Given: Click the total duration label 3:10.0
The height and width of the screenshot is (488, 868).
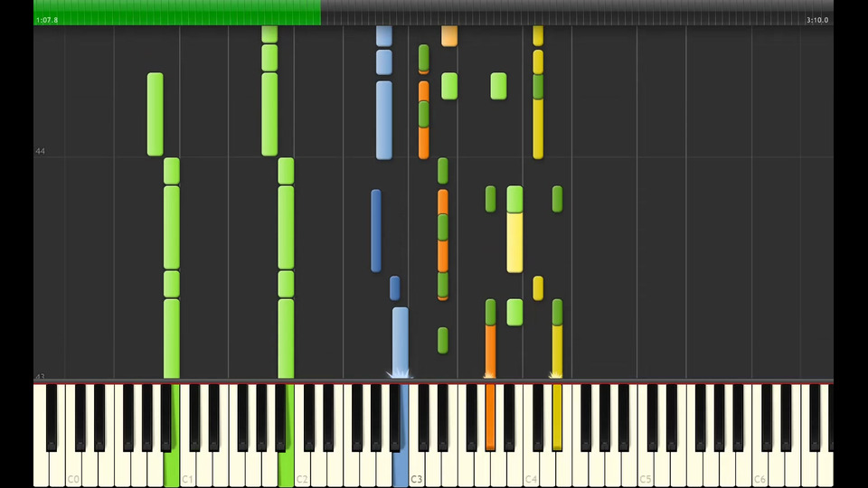Looking at the screenshot, I should (x=817, y=20).
